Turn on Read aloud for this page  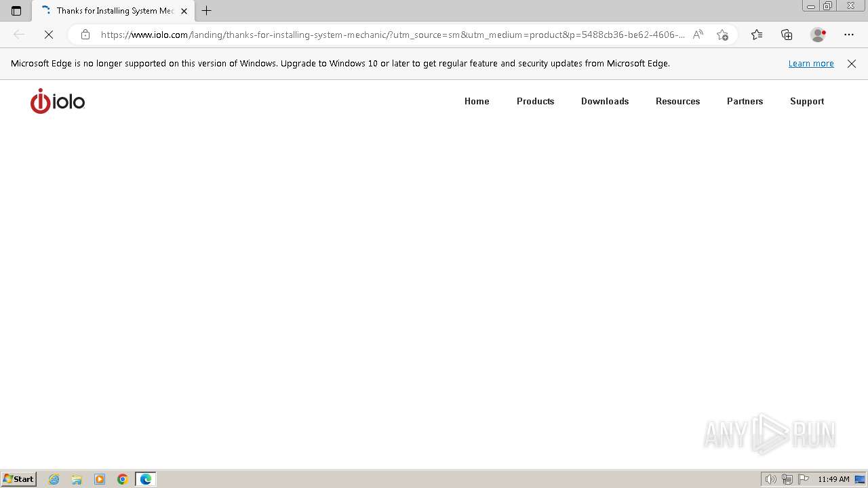[x=698, y=35]
